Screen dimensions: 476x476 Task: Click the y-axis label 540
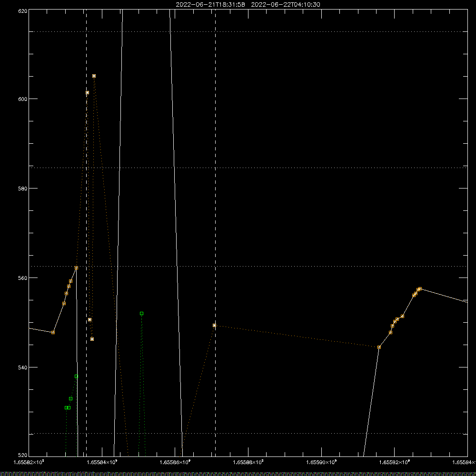pos(23,367)
